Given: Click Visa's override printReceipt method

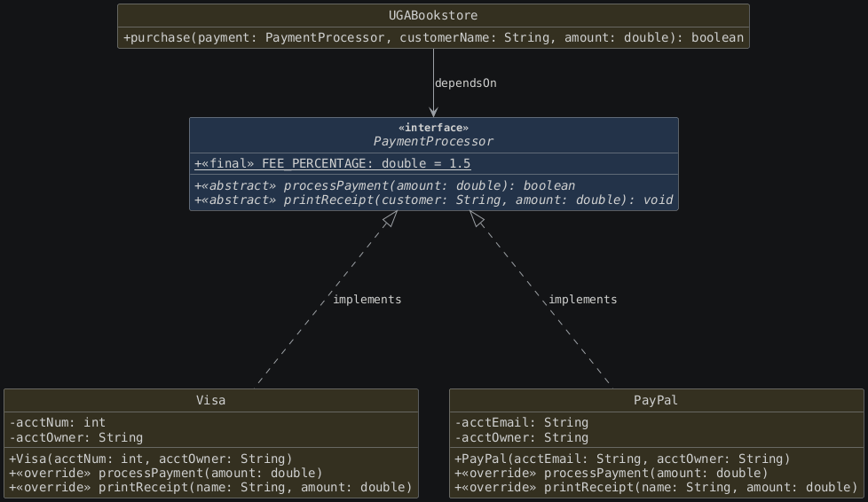Looking at the screenshot, I should tap(210, 487).
